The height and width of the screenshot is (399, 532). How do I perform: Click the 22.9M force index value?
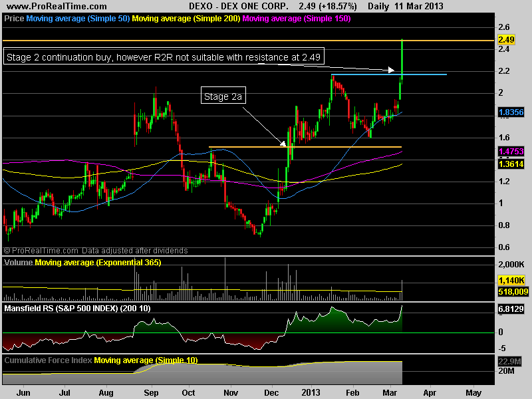click(509, 361)
